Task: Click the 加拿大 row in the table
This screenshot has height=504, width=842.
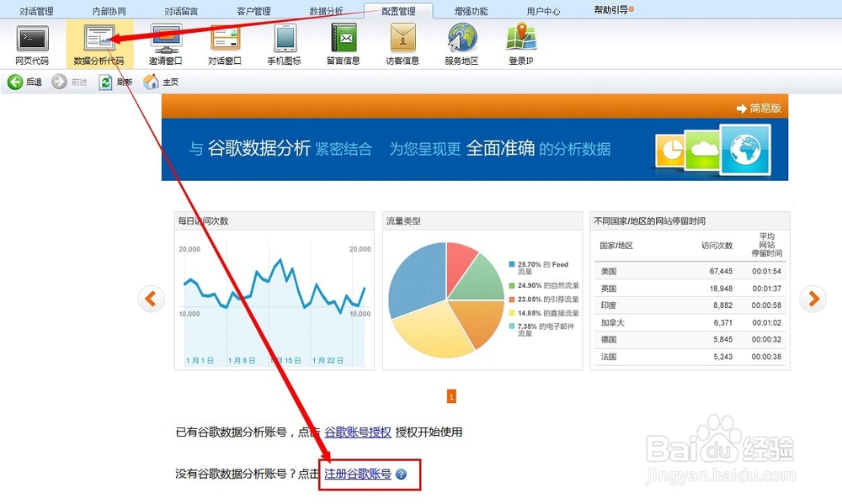Action: coord(690,322)
